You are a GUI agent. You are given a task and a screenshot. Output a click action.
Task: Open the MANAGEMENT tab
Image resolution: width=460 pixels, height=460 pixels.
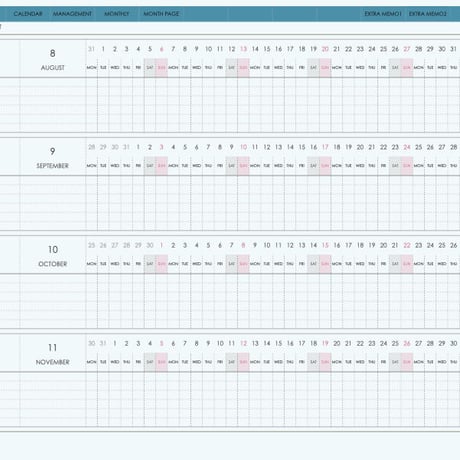(x=72, y=14)
